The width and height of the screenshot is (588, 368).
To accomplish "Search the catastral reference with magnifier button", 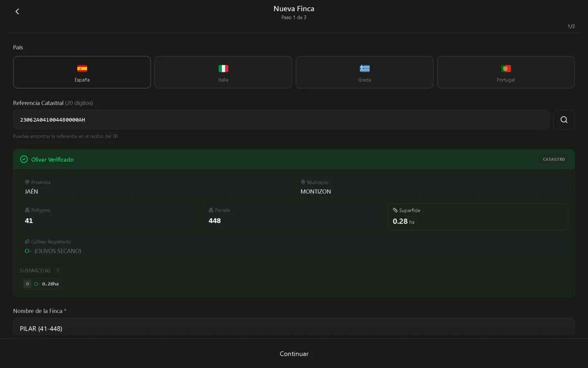I will click(563, 120).
